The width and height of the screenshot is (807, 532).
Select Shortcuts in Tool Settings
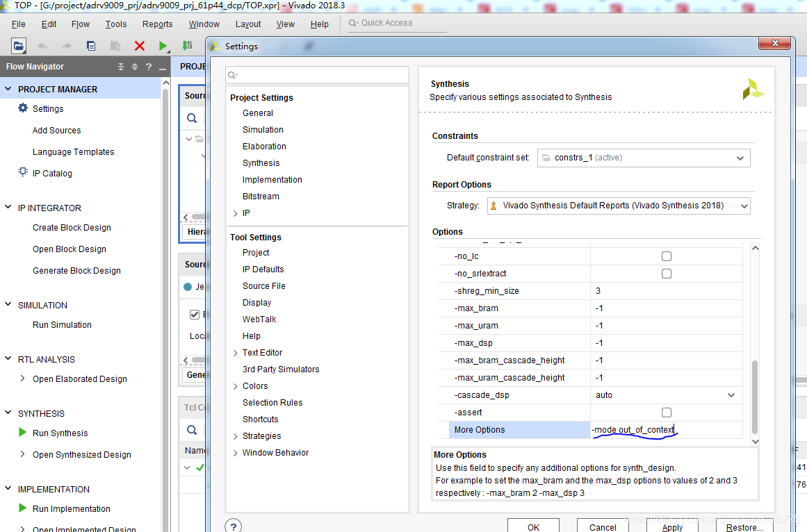tap(260, 419)
